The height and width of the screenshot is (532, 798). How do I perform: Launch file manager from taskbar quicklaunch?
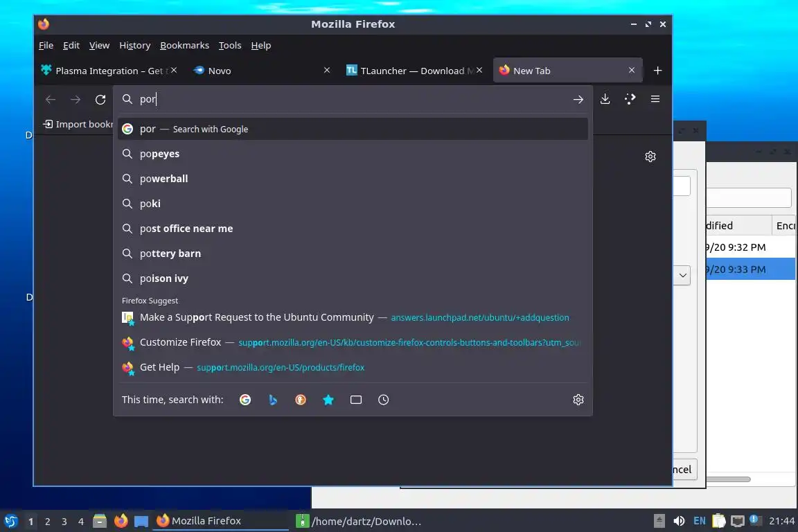pyautogui.click(x=100, y=521)
